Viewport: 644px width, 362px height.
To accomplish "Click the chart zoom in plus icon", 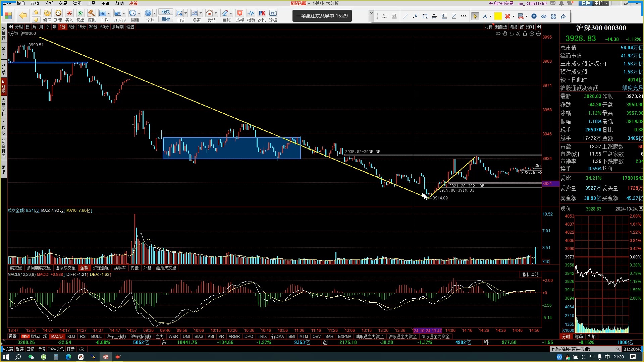I will pos(532,34).
